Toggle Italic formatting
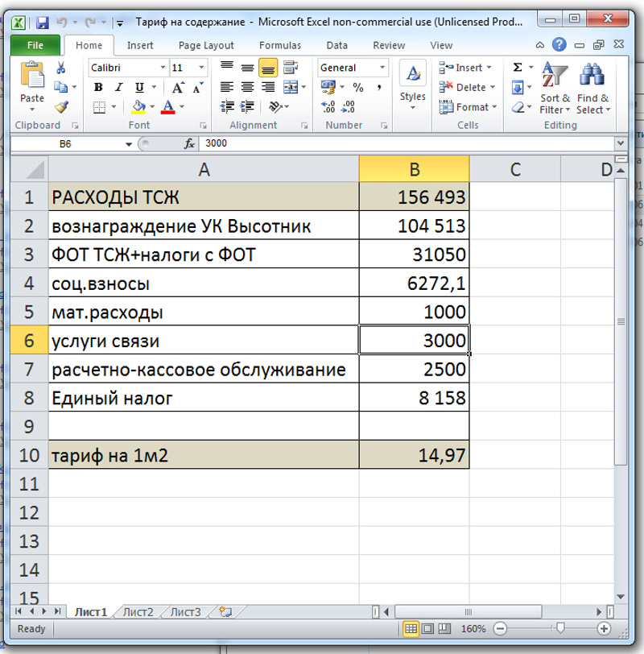This screenshot has width=644, height=654. point(118,87)
